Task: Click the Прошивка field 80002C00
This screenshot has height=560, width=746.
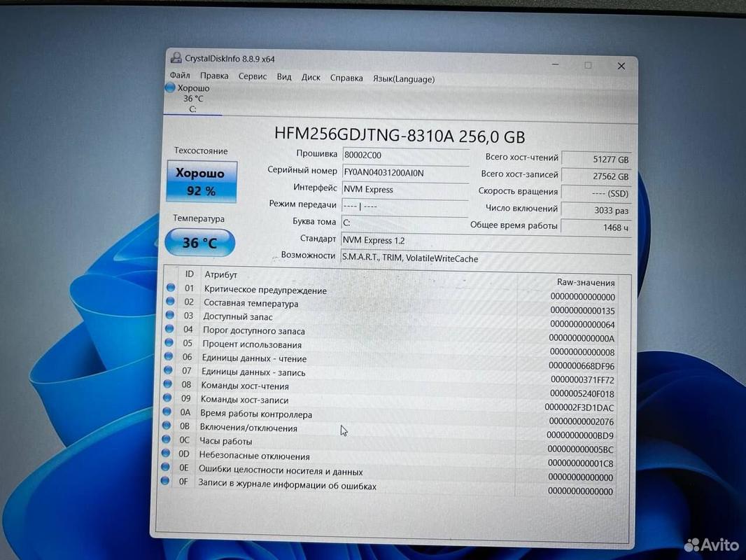Action: (x=405, y=155)
